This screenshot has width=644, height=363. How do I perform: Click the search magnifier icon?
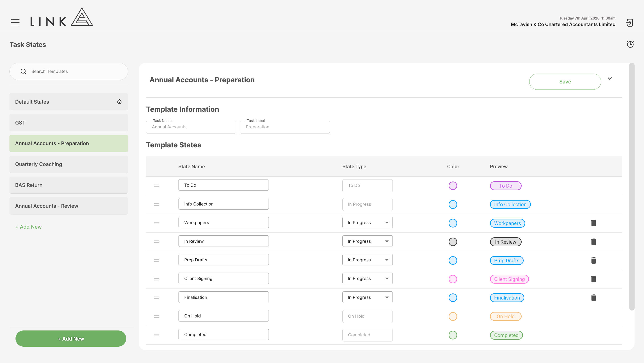(x=23, y=71)
